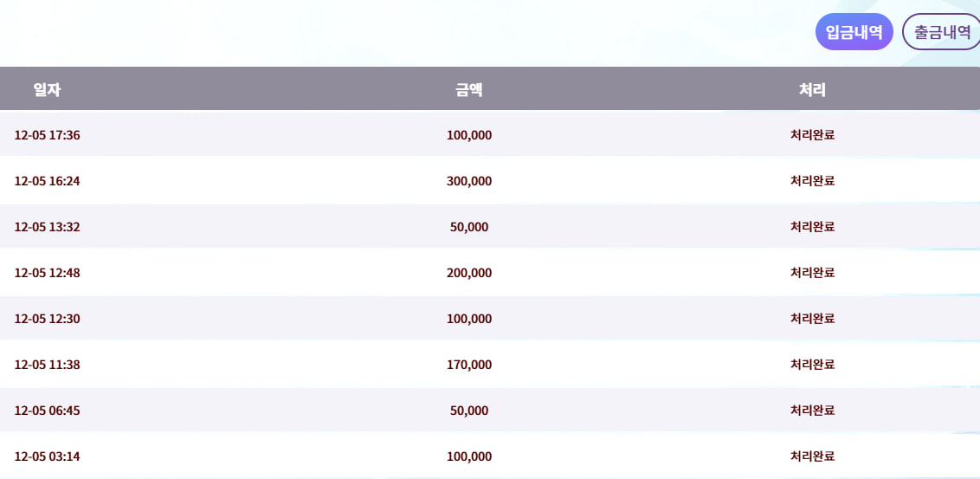Click 처리완료 status in the 03:14 row
The width and height of the screenshot is (980, 479).
(812, 456)
